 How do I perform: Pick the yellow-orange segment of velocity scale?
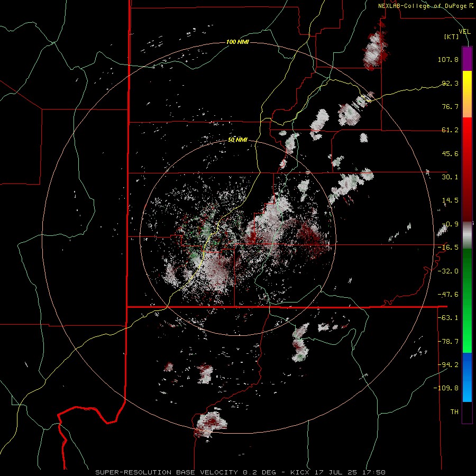[x=467, y=94]
